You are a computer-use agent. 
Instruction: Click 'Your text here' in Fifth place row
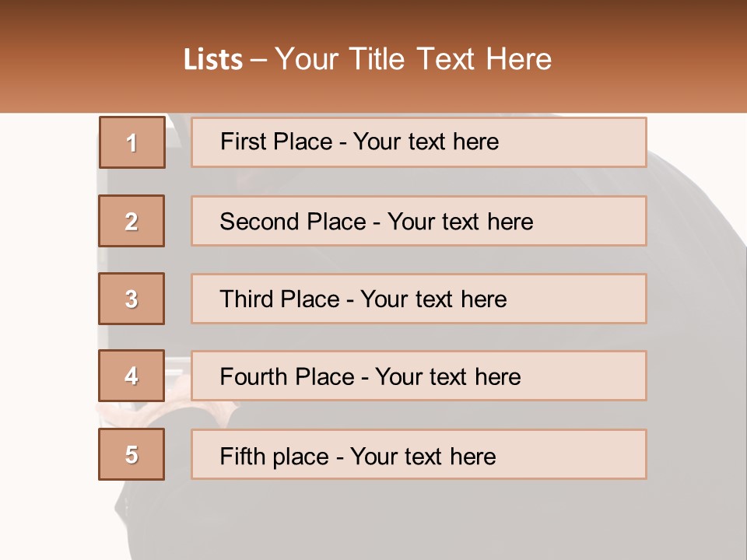point(423,456)
